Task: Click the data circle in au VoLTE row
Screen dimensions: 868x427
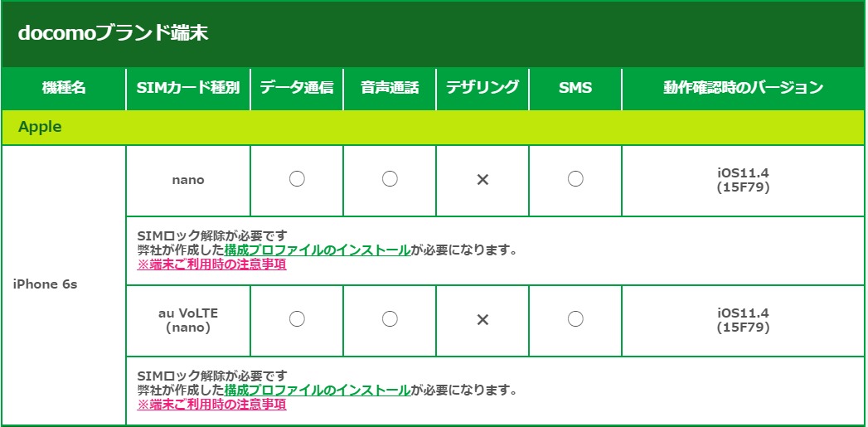Action: [x=297, y=319]
